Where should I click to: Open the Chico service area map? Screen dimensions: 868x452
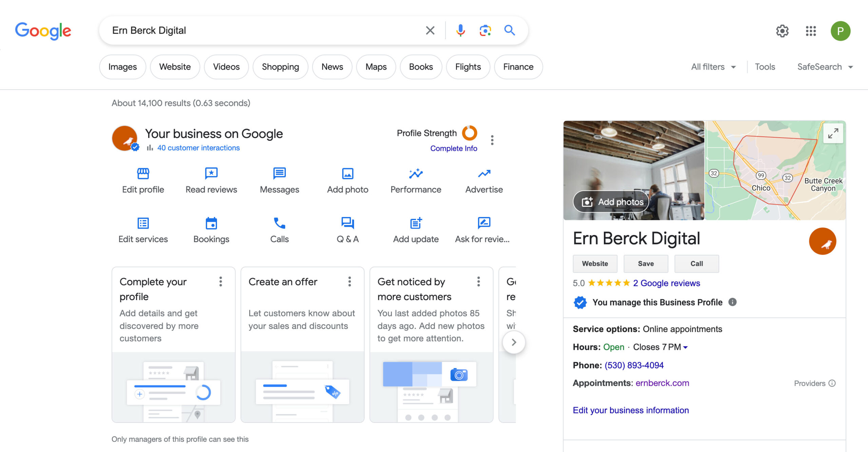pyautogui.click(x=775, y=170)
